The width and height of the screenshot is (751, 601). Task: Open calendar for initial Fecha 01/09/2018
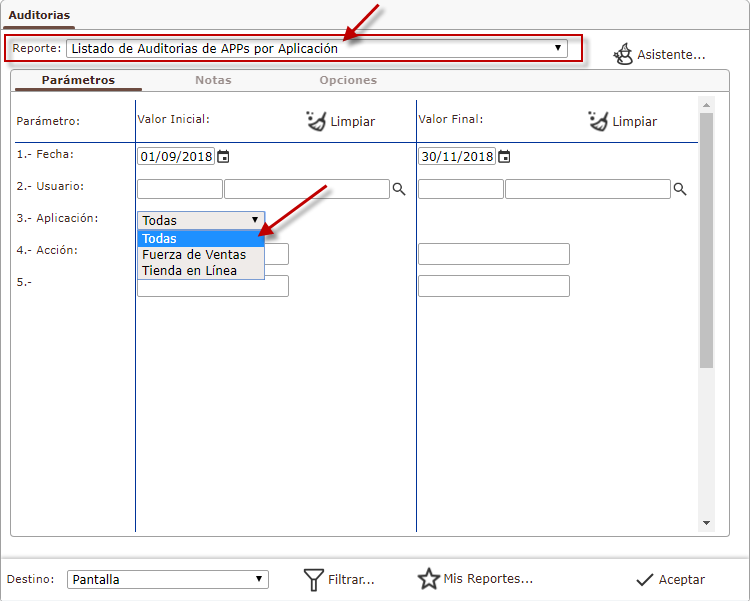[223, 157]
